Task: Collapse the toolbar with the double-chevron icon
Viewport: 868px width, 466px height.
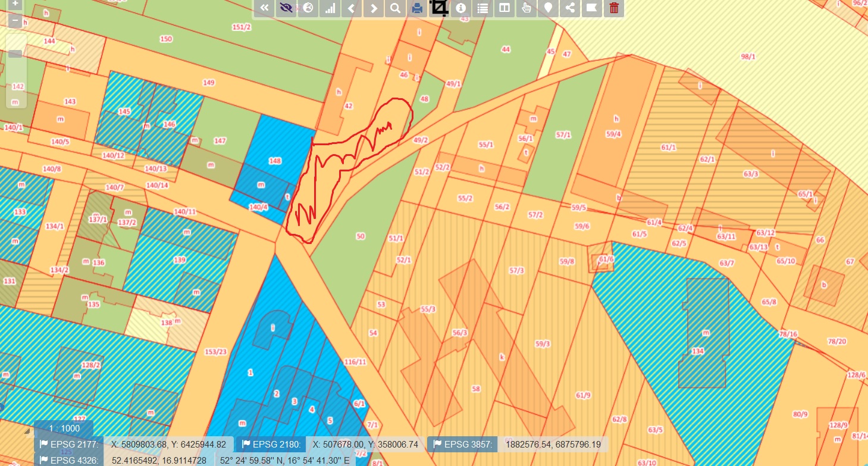Action: 265,8
